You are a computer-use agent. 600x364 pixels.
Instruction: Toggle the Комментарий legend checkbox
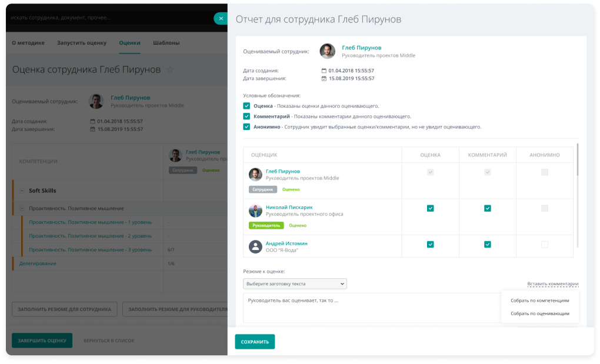point(246,116)
